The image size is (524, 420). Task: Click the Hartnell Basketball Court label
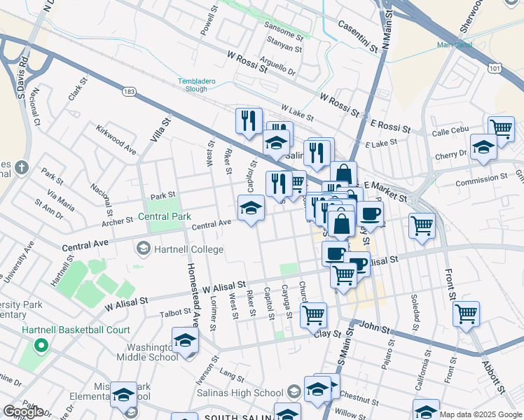click(76, 330)
